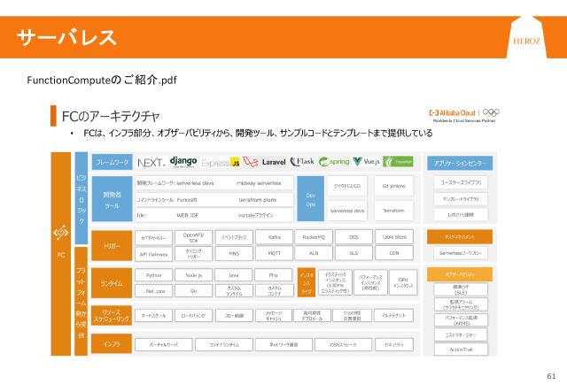Click the vscodeプラグイン text

(x=255, y=215)
